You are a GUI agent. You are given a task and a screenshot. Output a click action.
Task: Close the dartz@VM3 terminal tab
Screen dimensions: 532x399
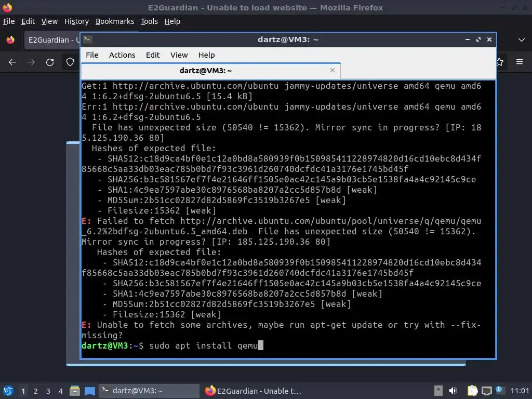[x=332, y=70]
